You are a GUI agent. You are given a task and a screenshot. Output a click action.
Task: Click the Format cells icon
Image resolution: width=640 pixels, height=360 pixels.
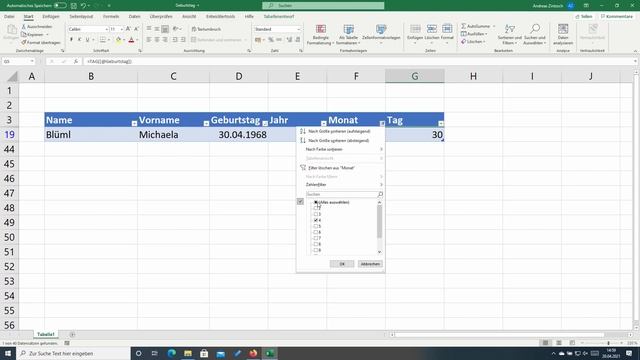(x=447, y=33)
